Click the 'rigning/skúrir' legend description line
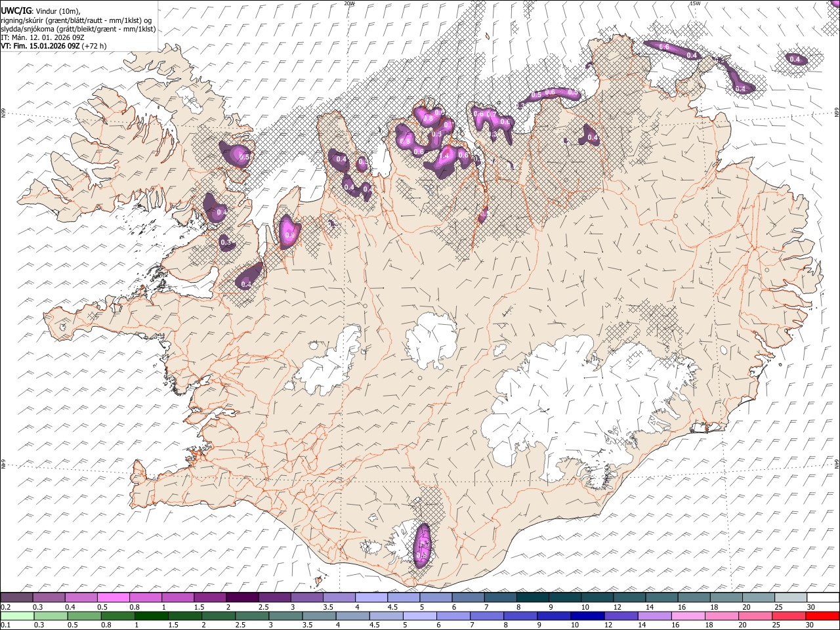The image size is (840, 630). 77,20
